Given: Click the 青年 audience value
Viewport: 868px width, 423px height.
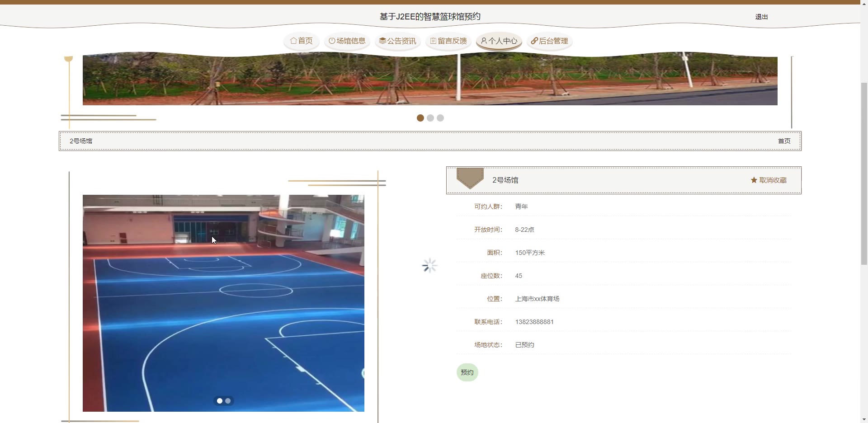Looking at the screenshot, I should click(521, 207).
